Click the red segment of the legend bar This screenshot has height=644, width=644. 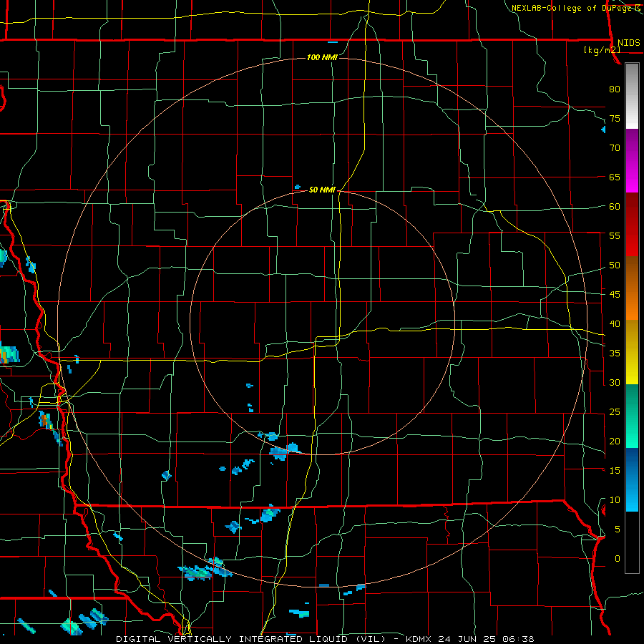point(632,225)
